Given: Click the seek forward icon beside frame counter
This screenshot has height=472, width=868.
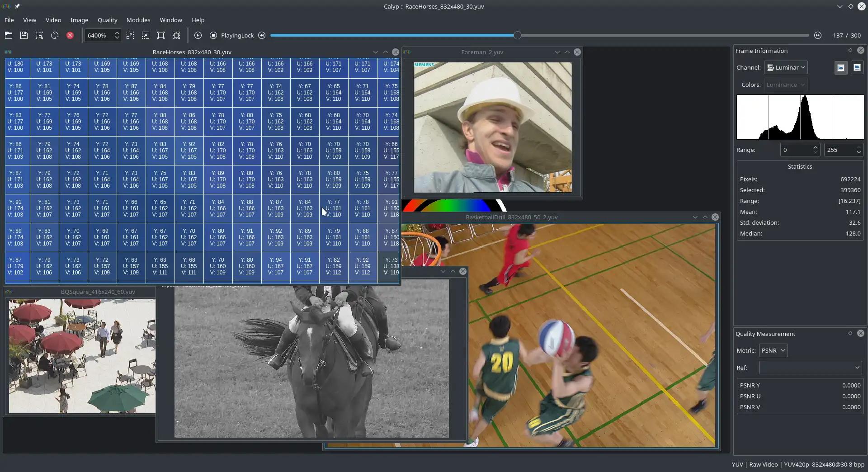Looking at the screenshot, I should click(817, 35).
